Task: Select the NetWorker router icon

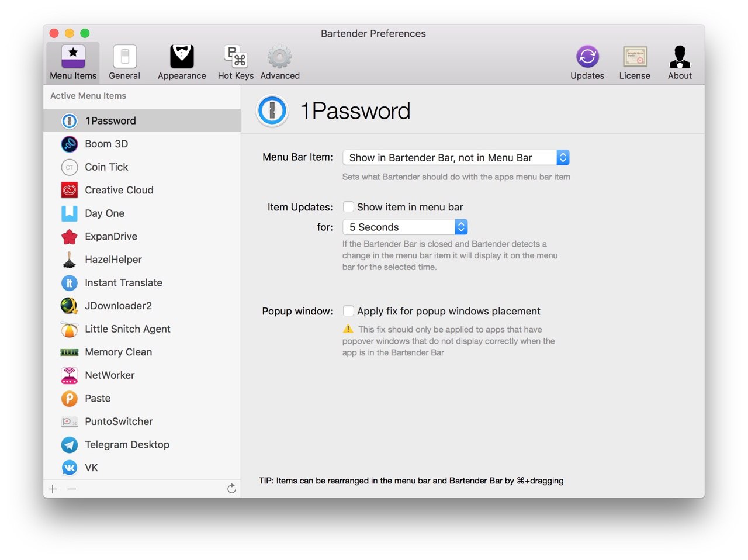Action: pos(70,375)
